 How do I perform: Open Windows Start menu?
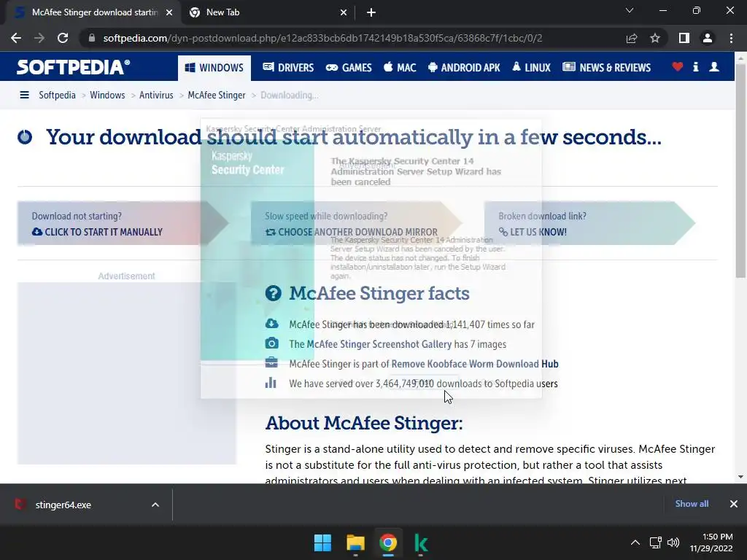(x=322, y=542)
